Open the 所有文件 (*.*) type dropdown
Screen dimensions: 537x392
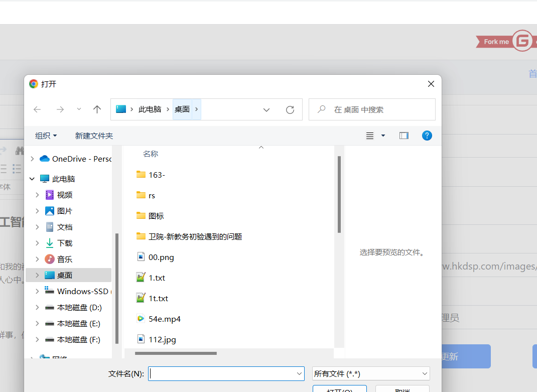(x=371, y=373)
